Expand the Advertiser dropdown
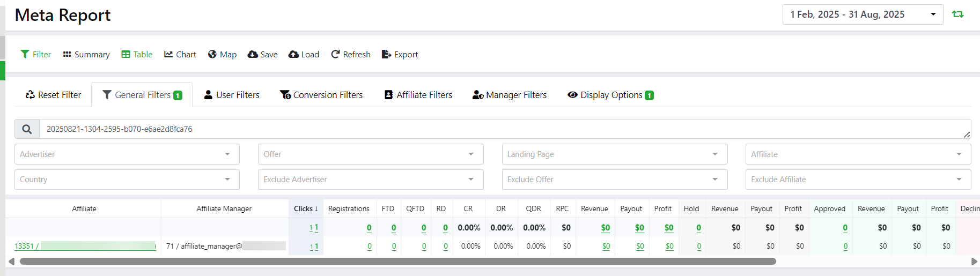This screenshot has height=276, width=980. pos(127,154)
